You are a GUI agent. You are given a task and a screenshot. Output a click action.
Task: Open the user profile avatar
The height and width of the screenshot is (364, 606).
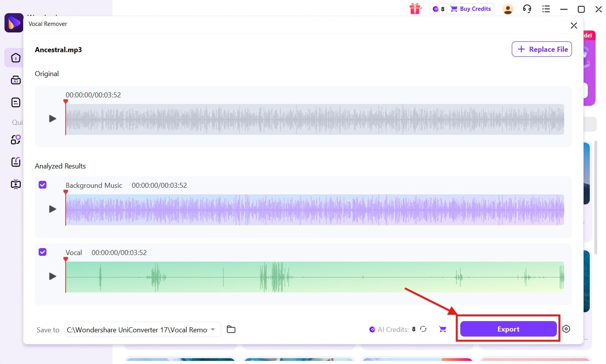(508, 9)
